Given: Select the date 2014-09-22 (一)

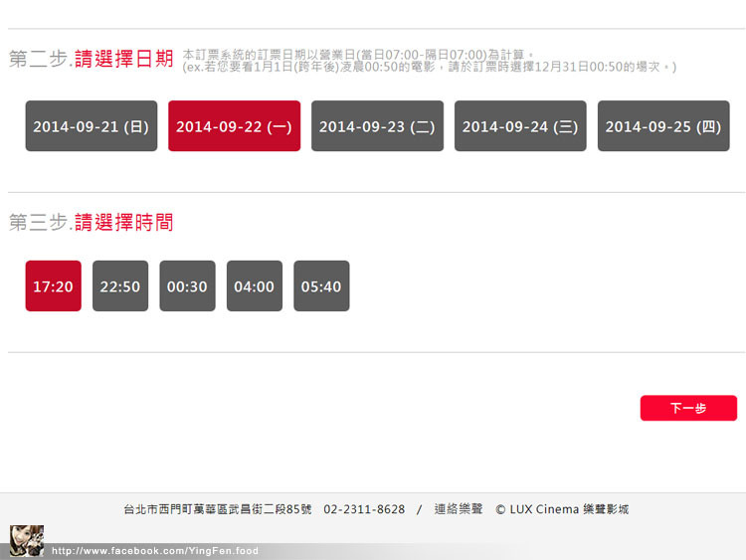Looking at the screenshot, I should point(235,126).
